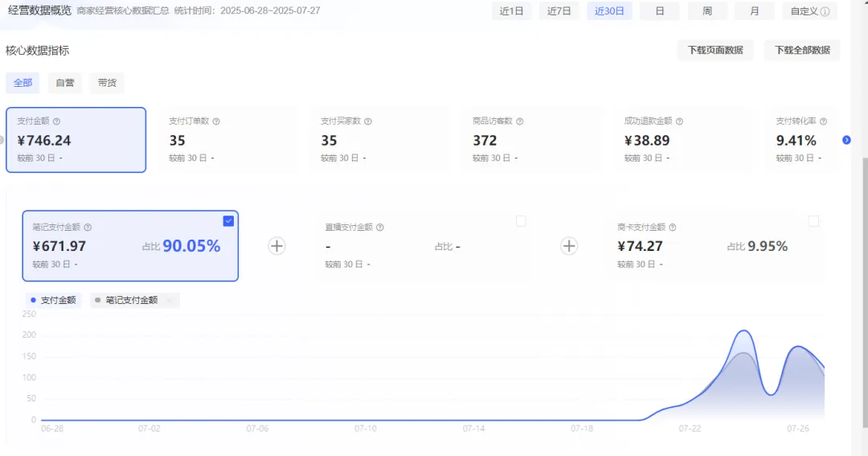Click info icon next to 商品访客数

click(520, 121)
